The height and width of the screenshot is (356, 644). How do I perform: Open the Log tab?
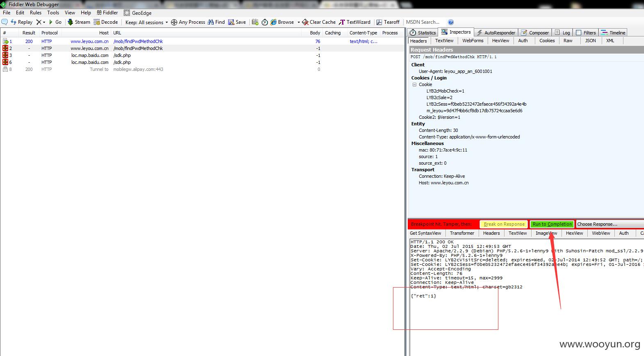(562, 33)
